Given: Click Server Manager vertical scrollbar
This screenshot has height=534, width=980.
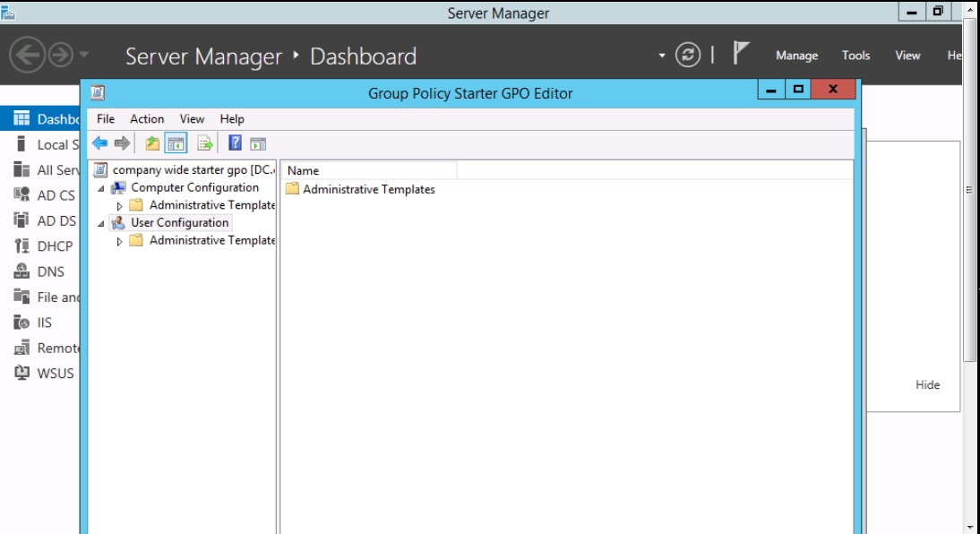Looking at the screenshot, I should click(969, 189).
